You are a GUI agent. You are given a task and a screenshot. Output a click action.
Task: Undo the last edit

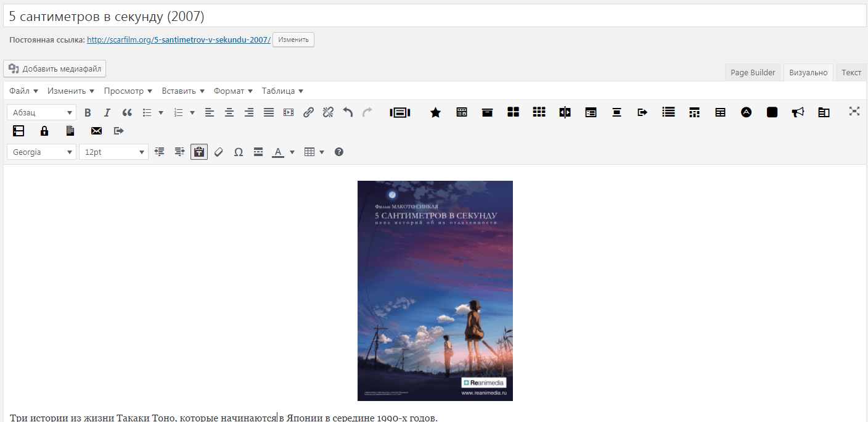[x=348, y=112]
